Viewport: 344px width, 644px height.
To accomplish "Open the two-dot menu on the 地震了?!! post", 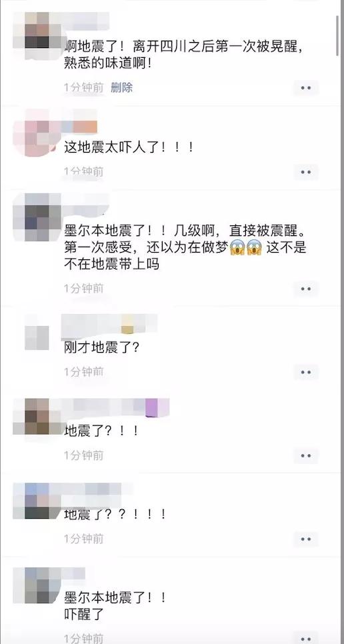I will click(x=306, y=456).
